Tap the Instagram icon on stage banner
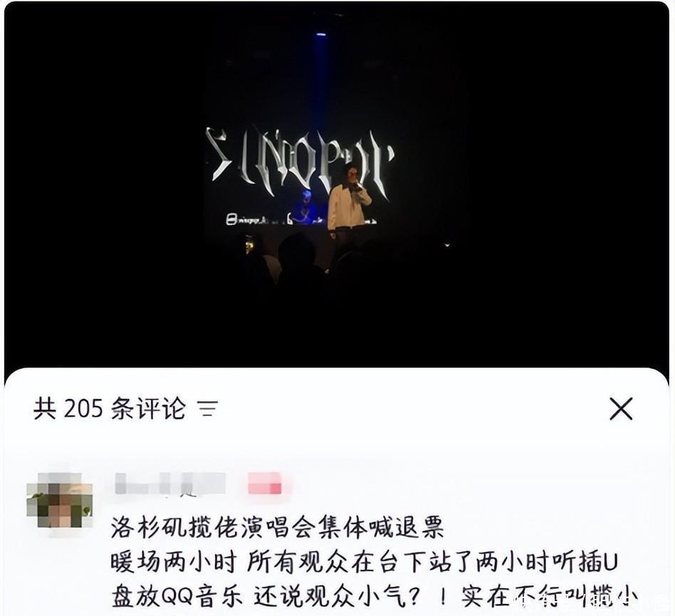This screenshot has width=675, height=616. tap(232, 220)
